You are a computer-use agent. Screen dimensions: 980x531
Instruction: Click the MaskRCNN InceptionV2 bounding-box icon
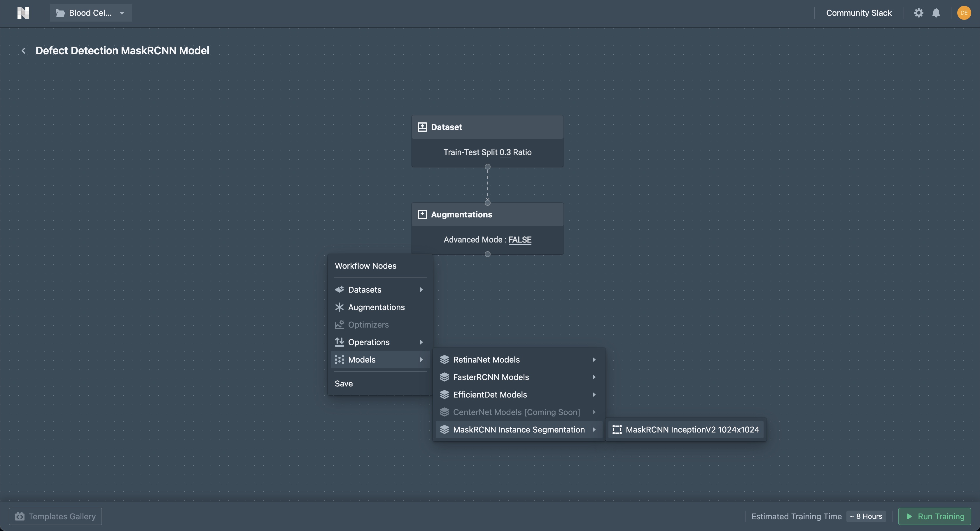tap(617, 430)
